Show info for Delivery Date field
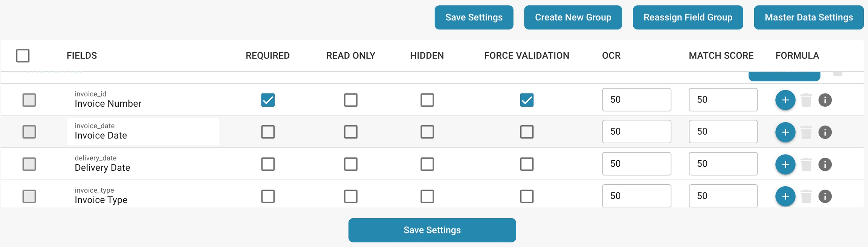The width and height of the screenshot is (868, 247). [x=825, y=164]
